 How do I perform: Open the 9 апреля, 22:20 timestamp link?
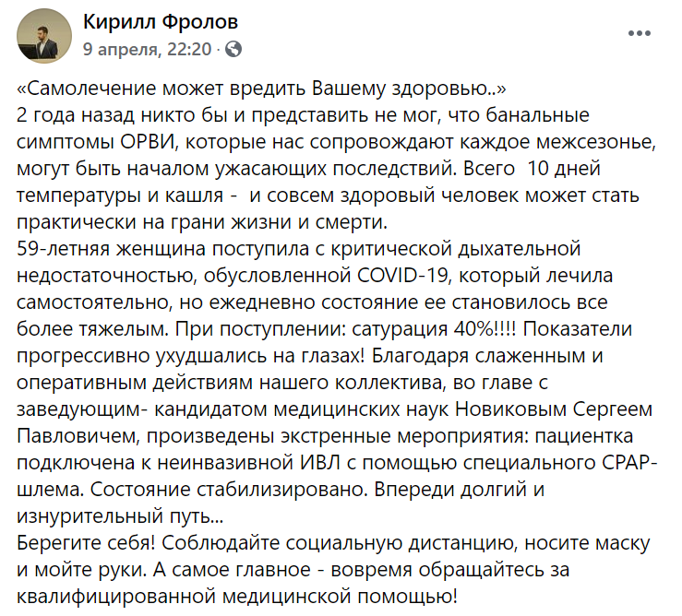(x=147, y=49)
